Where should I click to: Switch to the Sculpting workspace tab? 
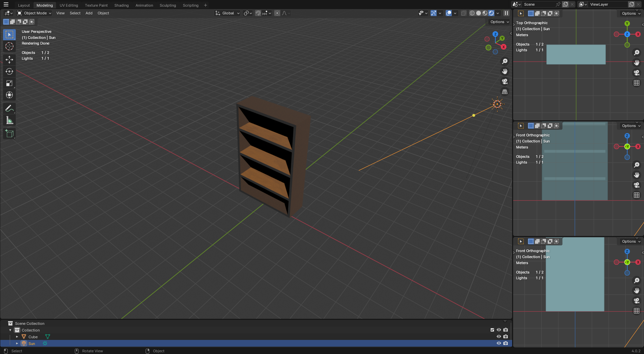click(168, 5)
